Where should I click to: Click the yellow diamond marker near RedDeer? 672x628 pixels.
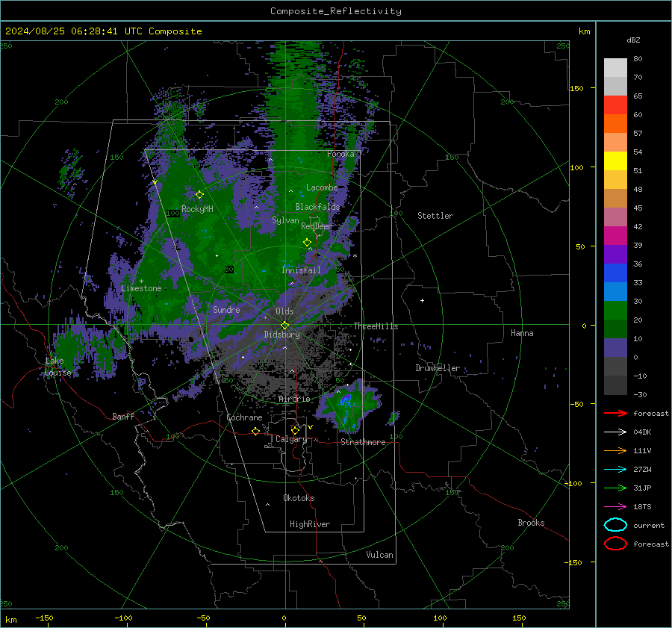tap(307, 242)
